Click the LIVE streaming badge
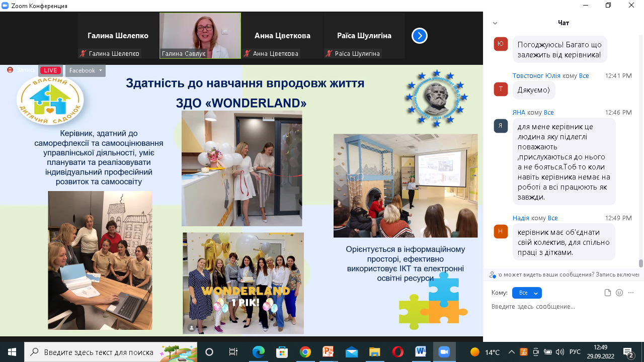This screenshot has width=644, height=362. pyautogui.click(x=50, y=70)
